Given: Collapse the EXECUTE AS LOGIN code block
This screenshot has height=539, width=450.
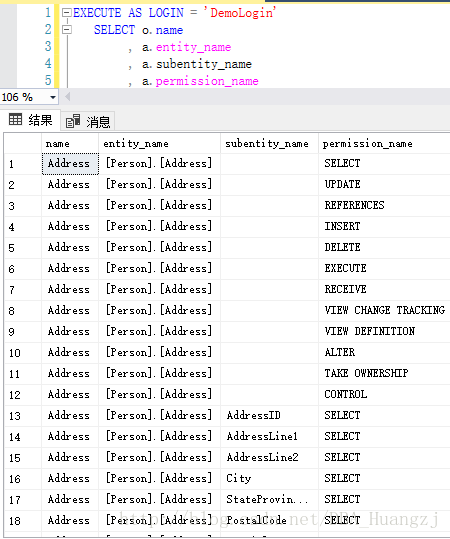Looking at the screenshot, I should click(66, 13).
